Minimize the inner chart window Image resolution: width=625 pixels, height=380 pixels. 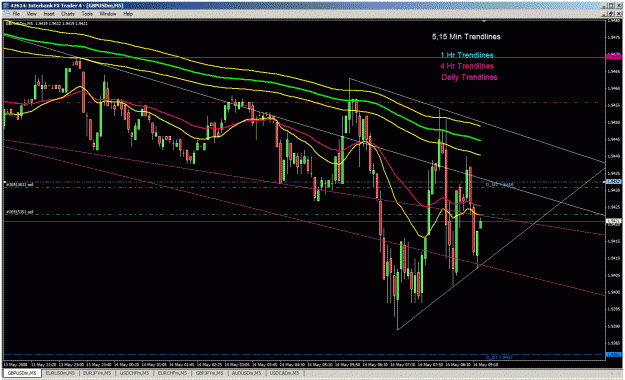(605, 14)
